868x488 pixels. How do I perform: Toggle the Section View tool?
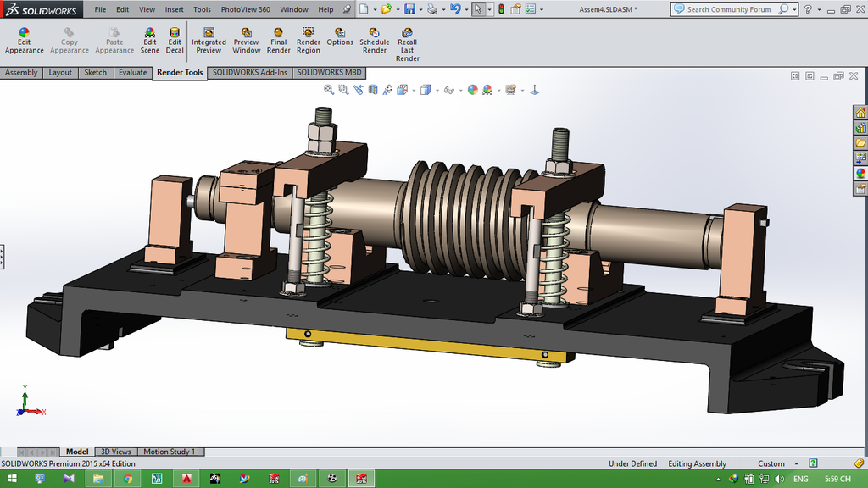coord(373,90)
